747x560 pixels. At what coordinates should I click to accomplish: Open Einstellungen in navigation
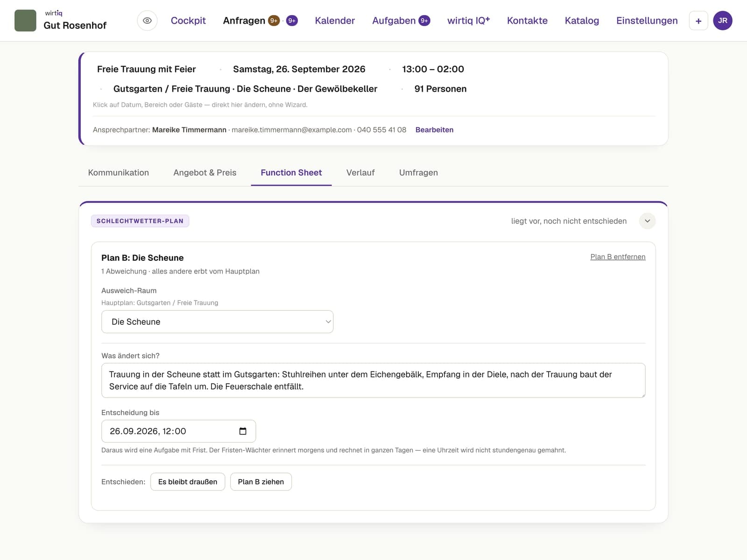[647, 21]
